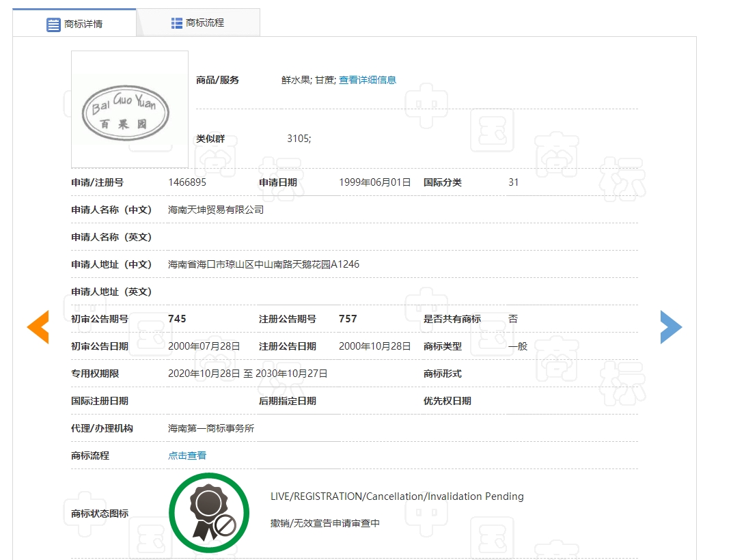Open 查看详细信息 for goods and services

coord(368,79)
